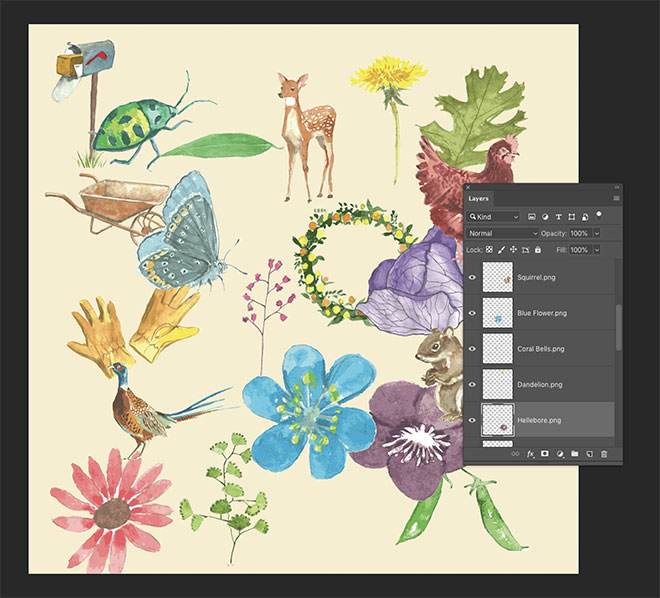The height and width of the screenshot is (598, 660).
Task: Click the wheelbarrow illustration
Action: click(108, 208)
